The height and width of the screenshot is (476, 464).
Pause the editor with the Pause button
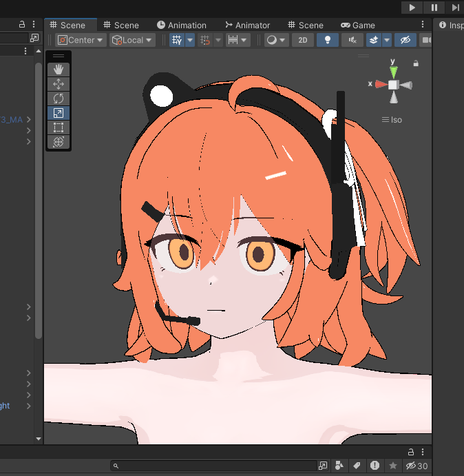coord(434,8)
